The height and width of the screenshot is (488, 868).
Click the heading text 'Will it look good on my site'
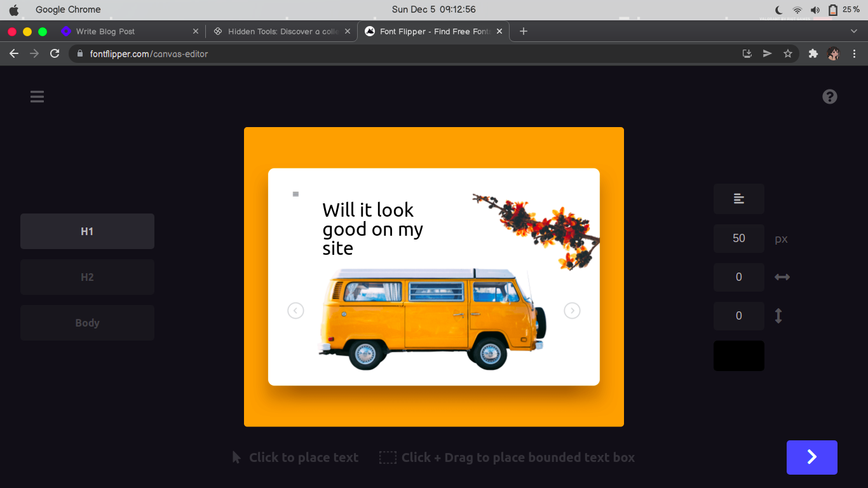tap(372, 229)
